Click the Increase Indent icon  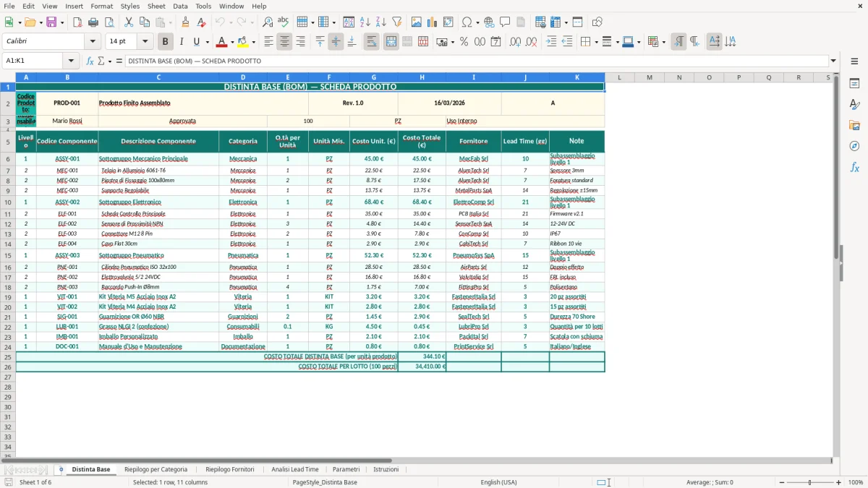click(x=551, y=42)
